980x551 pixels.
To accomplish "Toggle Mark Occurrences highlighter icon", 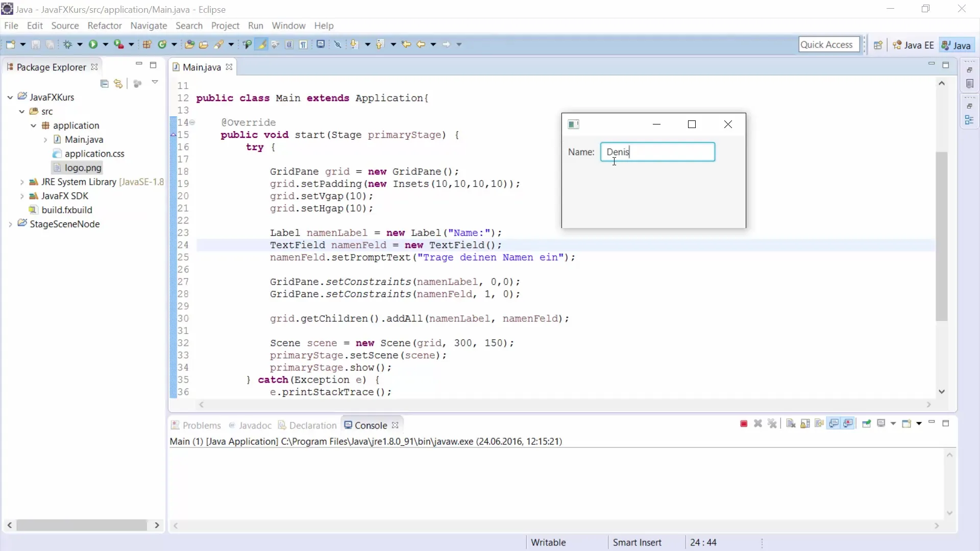I will point(262,44).
